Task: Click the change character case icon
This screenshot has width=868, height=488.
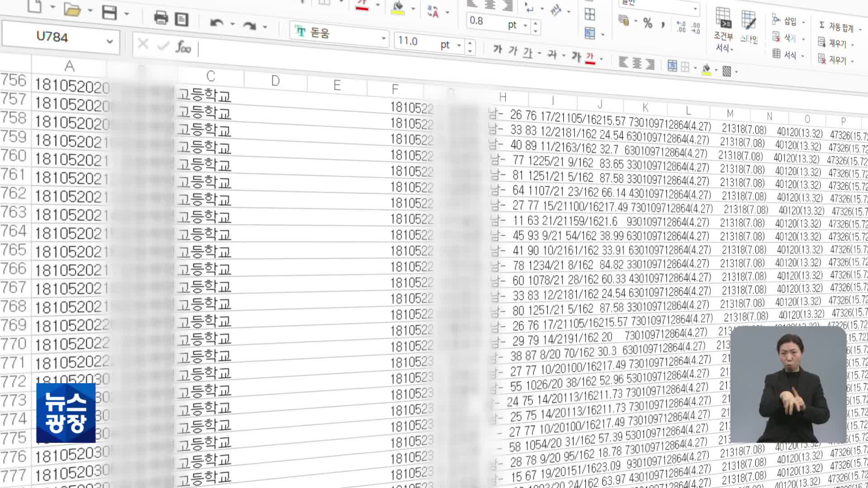Action: [433, 11]
